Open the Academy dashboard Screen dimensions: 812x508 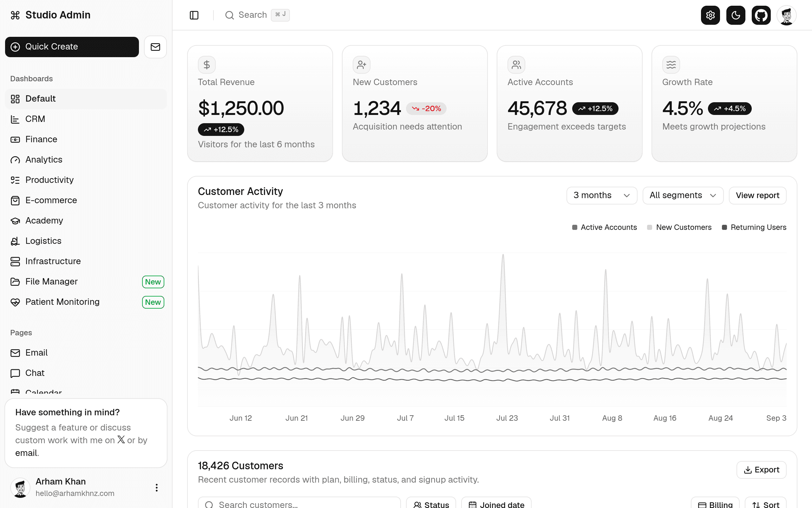tap(86, 221)
